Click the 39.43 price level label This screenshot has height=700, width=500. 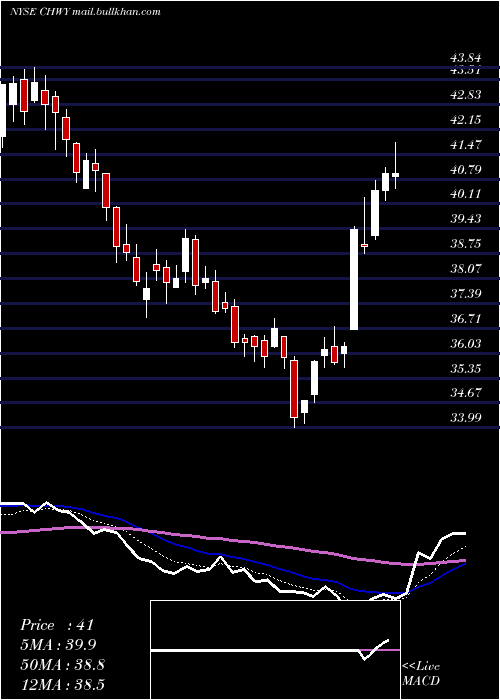[x=466, y=219]
